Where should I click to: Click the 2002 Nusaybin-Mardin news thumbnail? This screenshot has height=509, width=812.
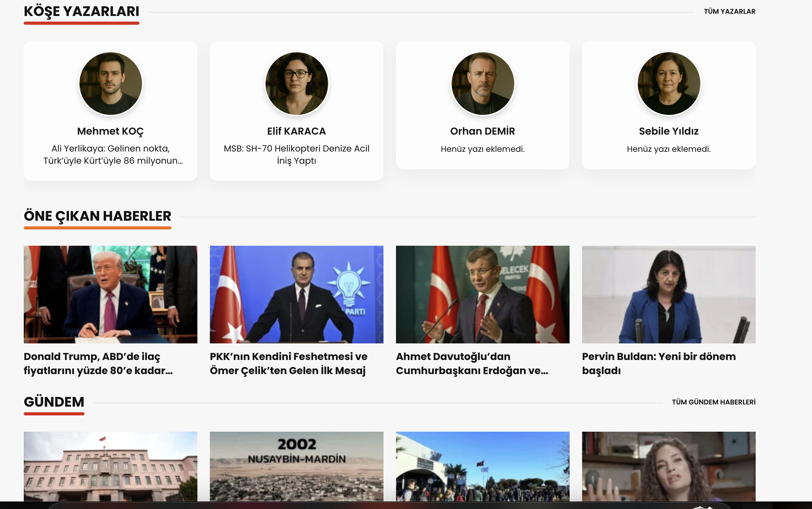click(x=296, y=466)
